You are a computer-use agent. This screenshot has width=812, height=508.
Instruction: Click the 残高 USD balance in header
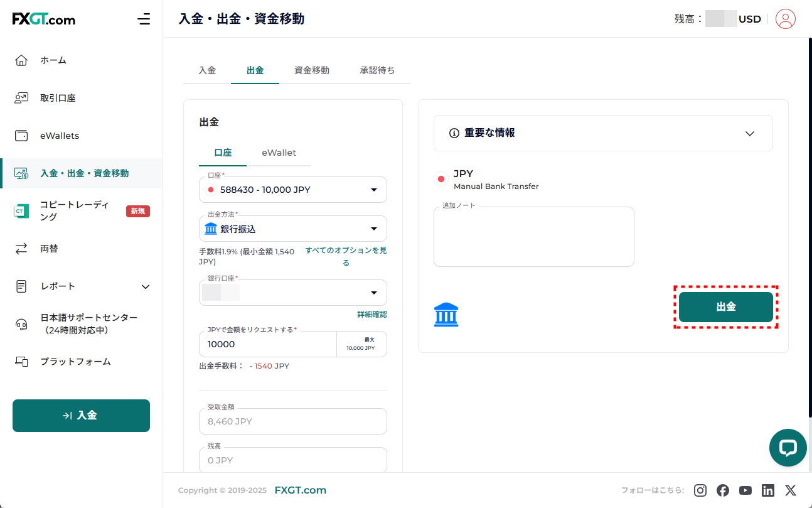717,19
